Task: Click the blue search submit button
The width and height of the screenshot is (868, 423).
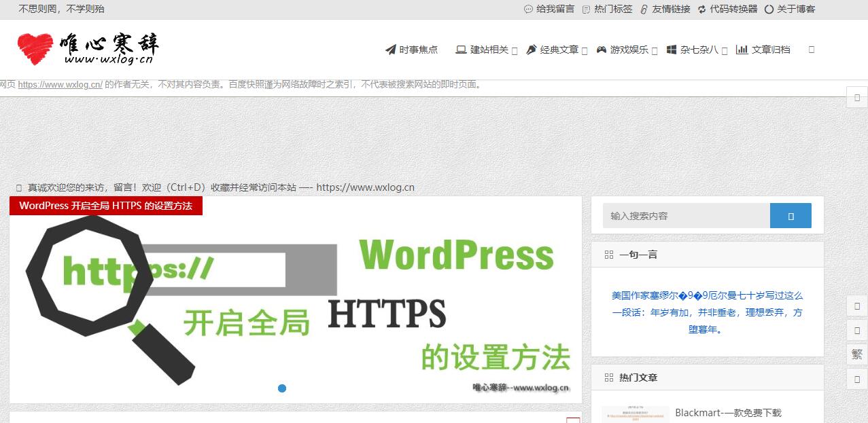Action: (x=791, y=216)
